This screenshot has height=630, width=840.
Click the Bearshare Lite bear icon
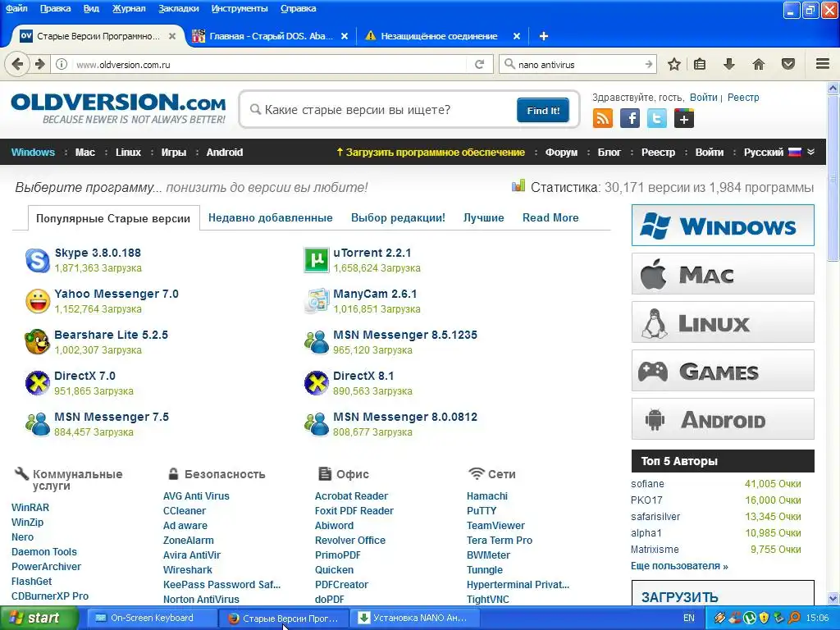[38, 342]
